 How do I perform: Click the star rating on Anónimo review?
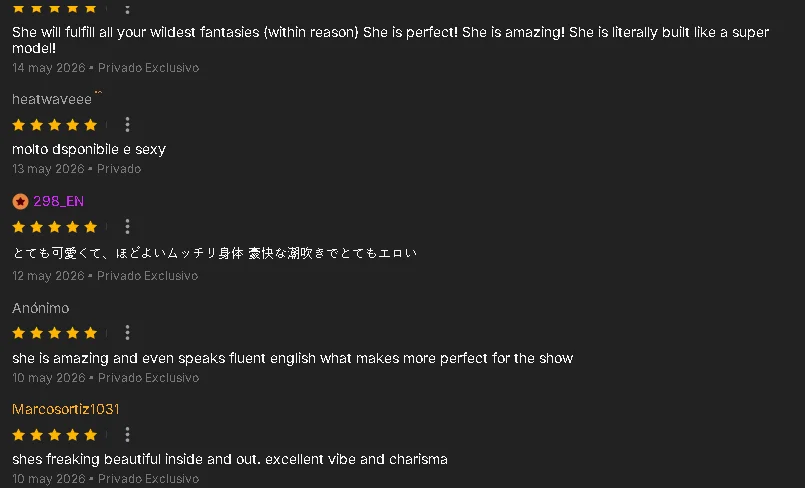click(55, 333)
